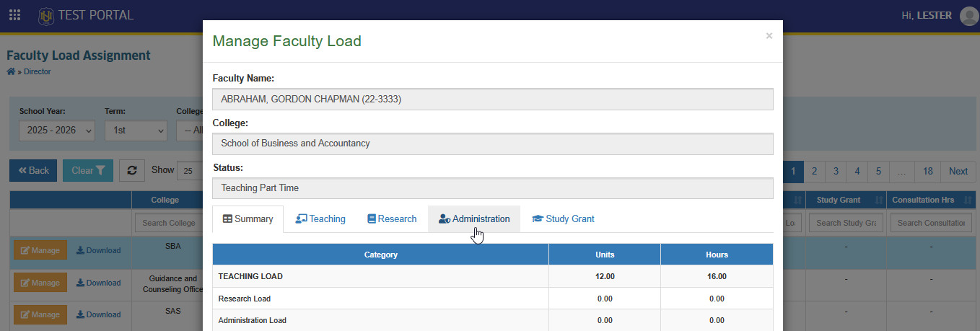Click Download link for SBA row

(99, 250)
